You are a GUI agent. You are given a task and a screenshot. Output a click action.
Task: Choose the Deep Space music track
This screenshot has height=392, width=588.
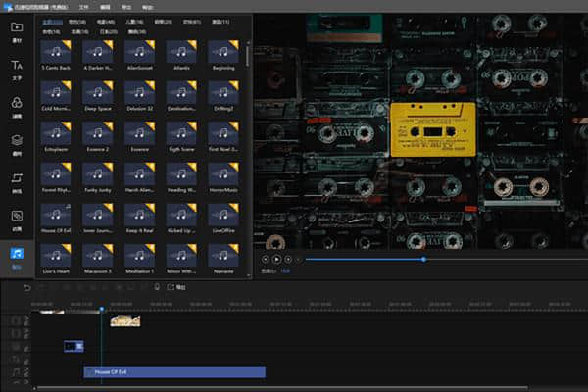99,91
